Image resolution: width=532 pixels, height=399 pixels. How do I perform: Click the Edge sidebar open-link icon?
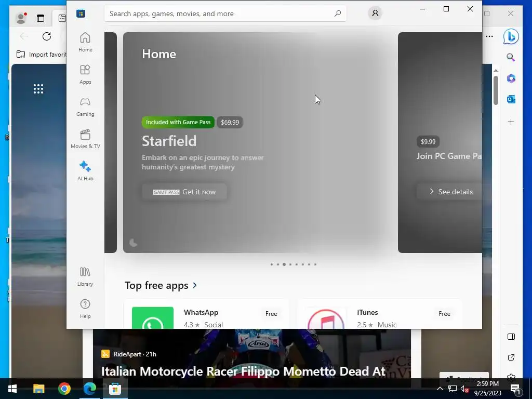(x=511, y=357)
